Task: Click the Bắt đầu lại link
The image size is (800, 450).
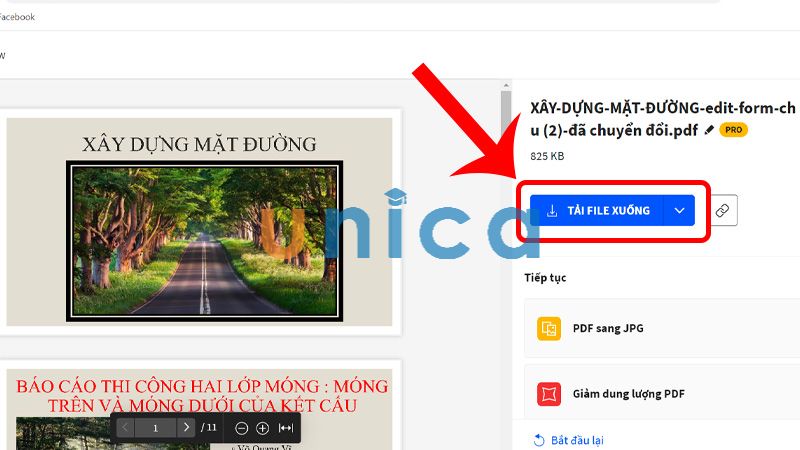Action: 576,440
